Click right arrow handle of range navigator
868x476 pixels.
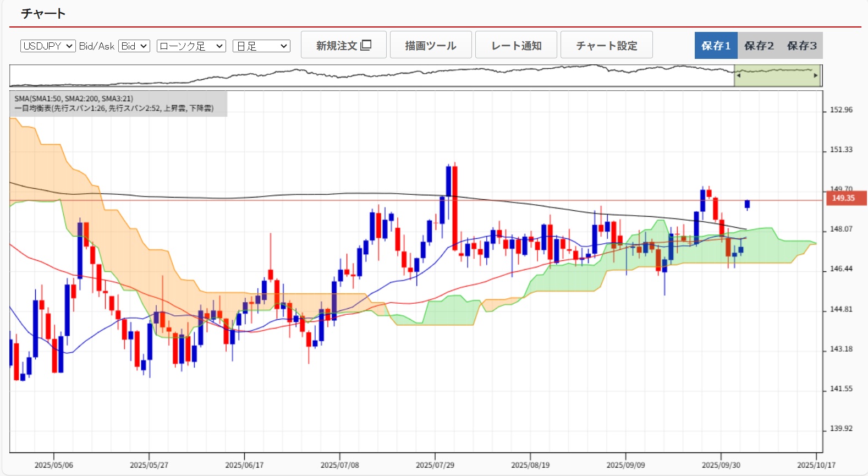click(x=815, y=75)
